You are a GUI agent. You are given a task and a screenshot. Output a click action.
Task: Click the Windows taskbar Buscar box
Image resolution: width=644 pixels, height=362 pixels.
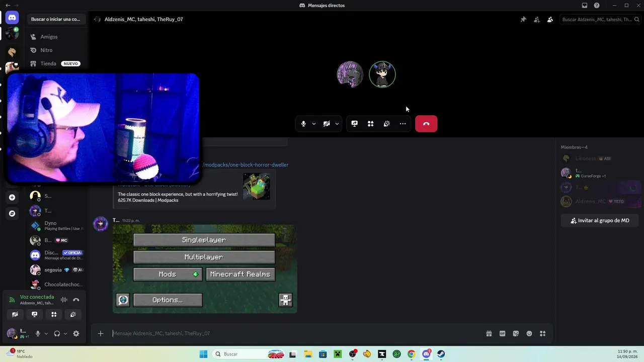[249, 354]
